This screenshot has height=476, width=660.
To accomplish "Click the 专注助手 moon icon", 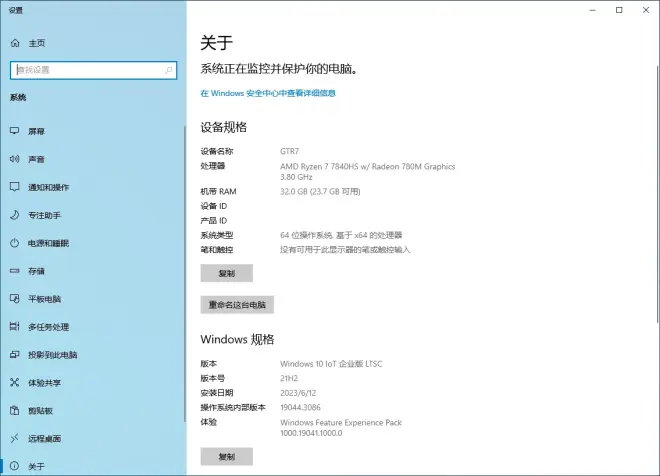I will [x=15, y=215].
